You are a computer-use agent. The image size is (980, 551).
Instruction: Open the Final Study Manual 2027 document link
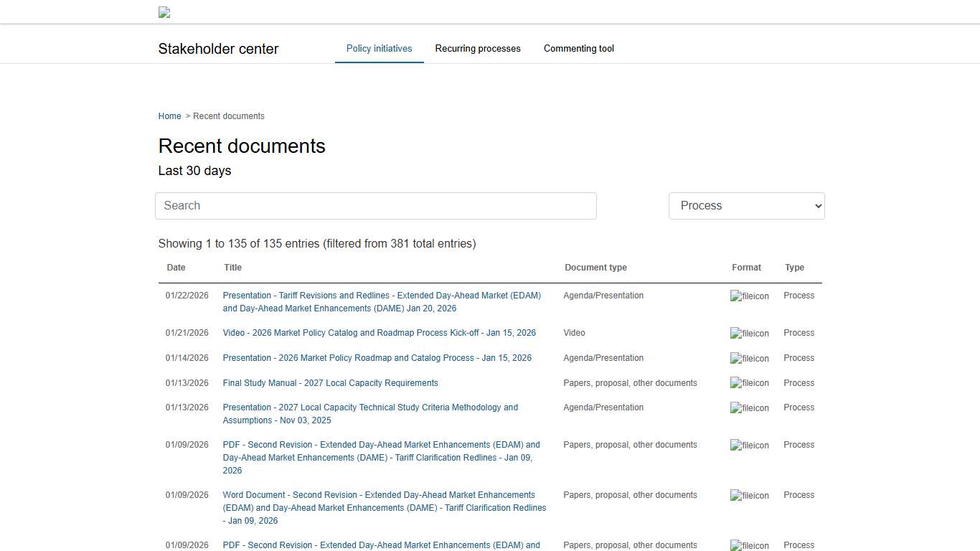pos(330,383)
